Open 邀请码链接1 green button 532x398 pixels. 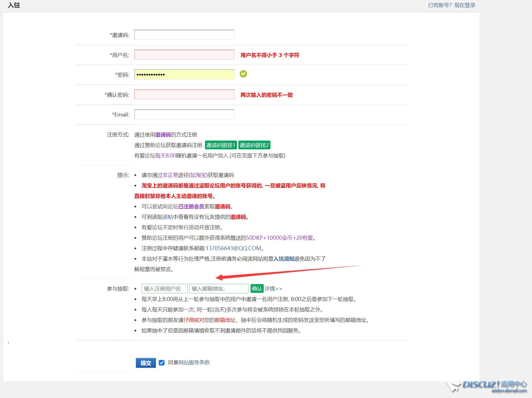point(221,145)
